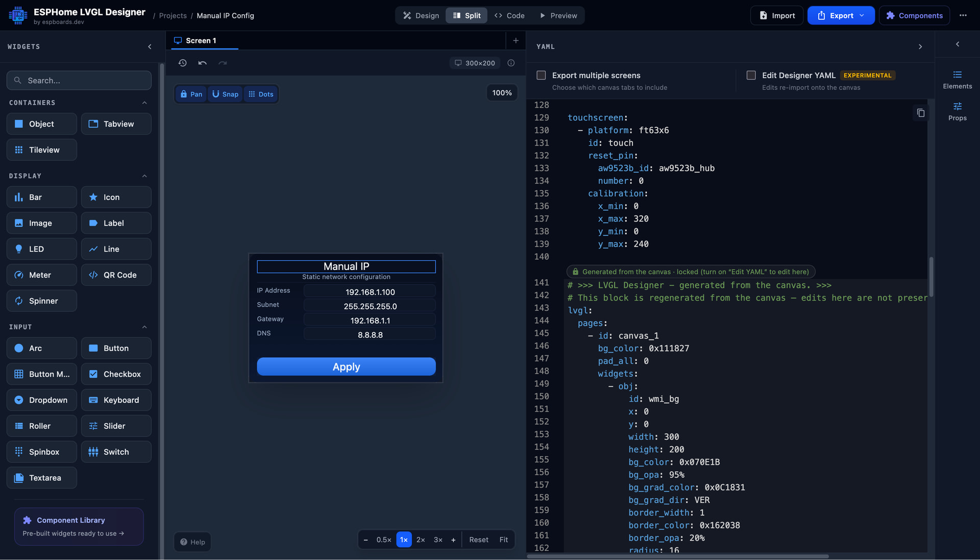The image size is (980, 560).
Task: Open the Help button
Action: click(x=192, y=542)
